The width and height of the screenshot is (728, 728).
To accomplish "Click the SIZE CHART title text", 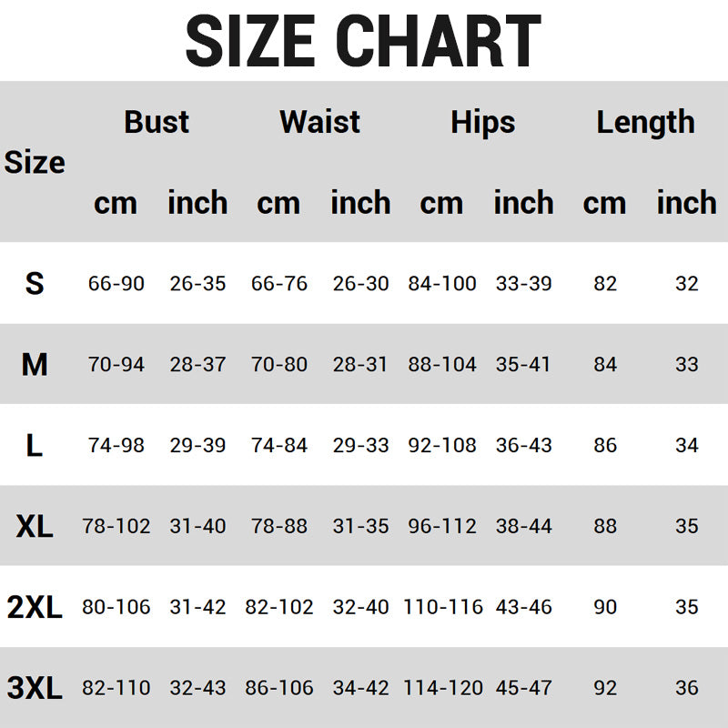I will point(363,40).
